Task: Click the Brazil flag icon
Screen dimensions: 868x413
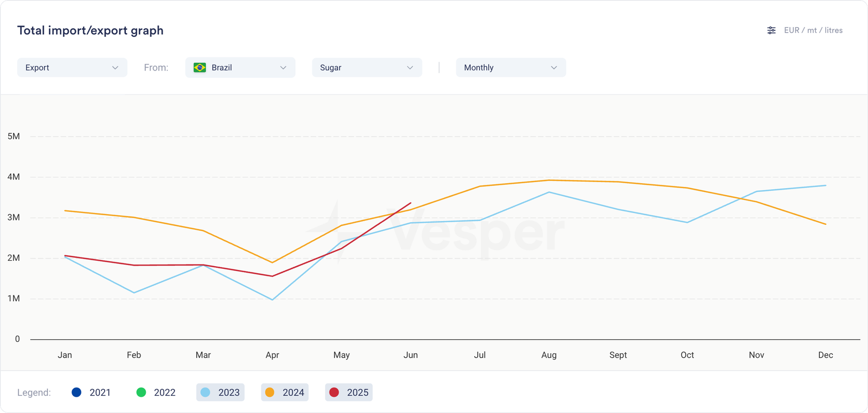Action: click(200, 68)
